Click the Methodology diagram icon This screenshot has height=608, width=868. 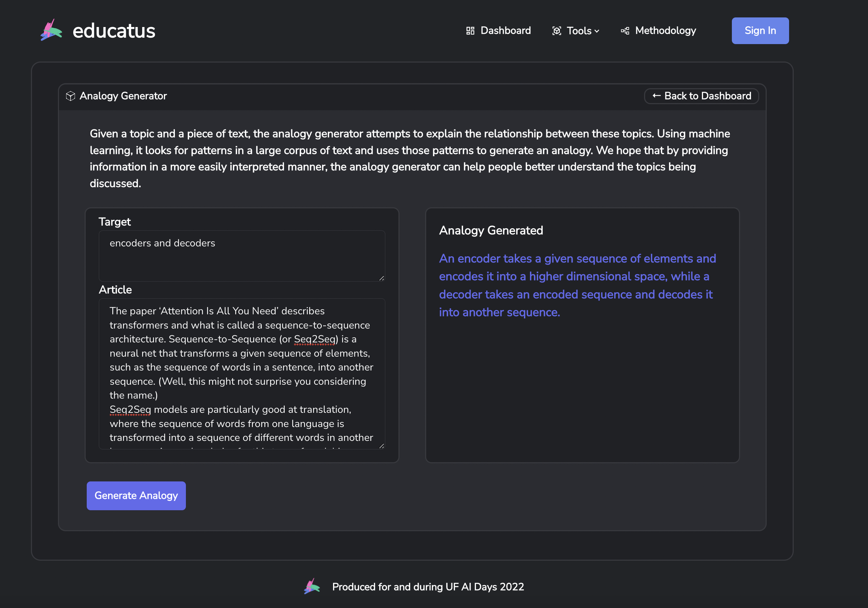click(625, 31)
